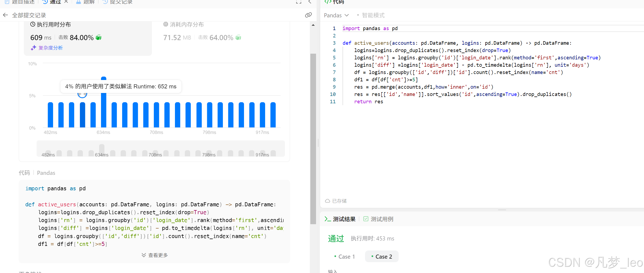Click the clapping hands icon next to 64.00%
Viewport: 644px width, 273px height.
pyautogui.click(x=238, y=37)
